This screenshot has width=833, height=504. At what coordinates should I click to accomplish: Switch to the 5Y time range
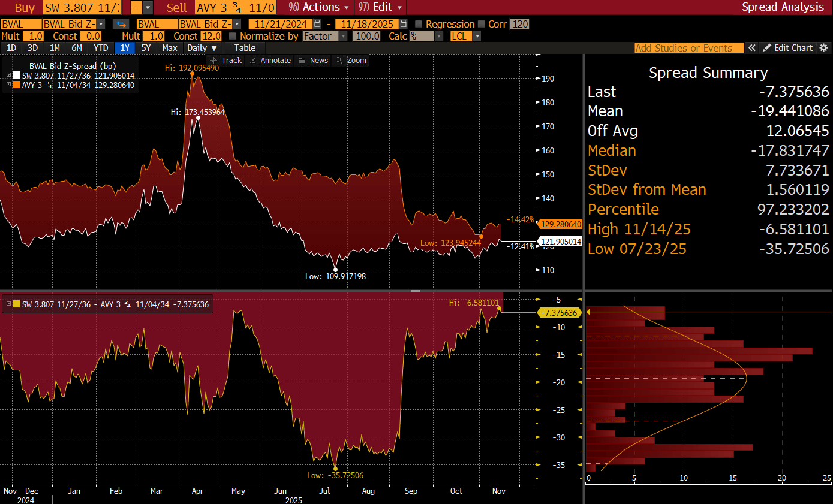[x=146, y=48]
